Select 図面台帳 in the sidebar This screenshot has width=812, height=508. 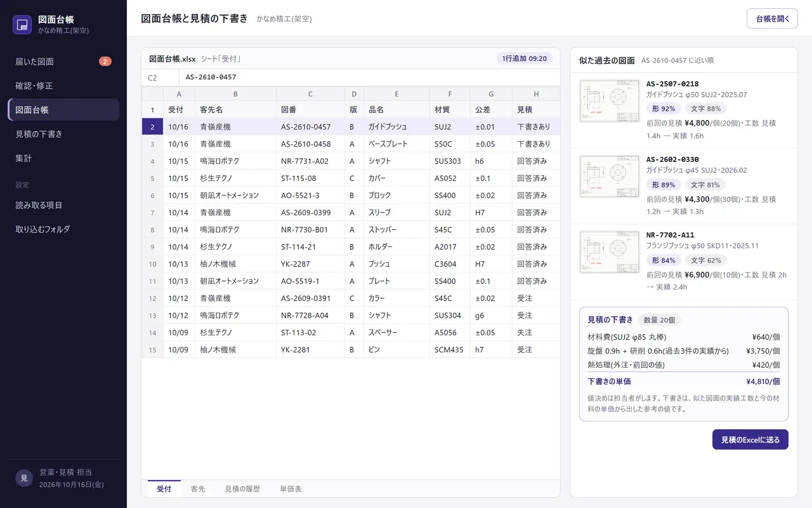tap(63, 110)
